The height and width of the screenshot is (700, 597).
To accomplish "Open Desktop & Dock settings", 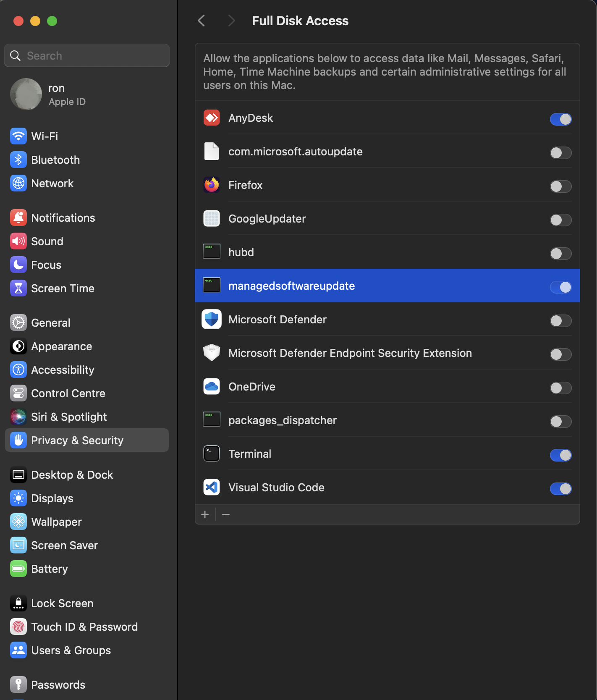I will (72, 475).
